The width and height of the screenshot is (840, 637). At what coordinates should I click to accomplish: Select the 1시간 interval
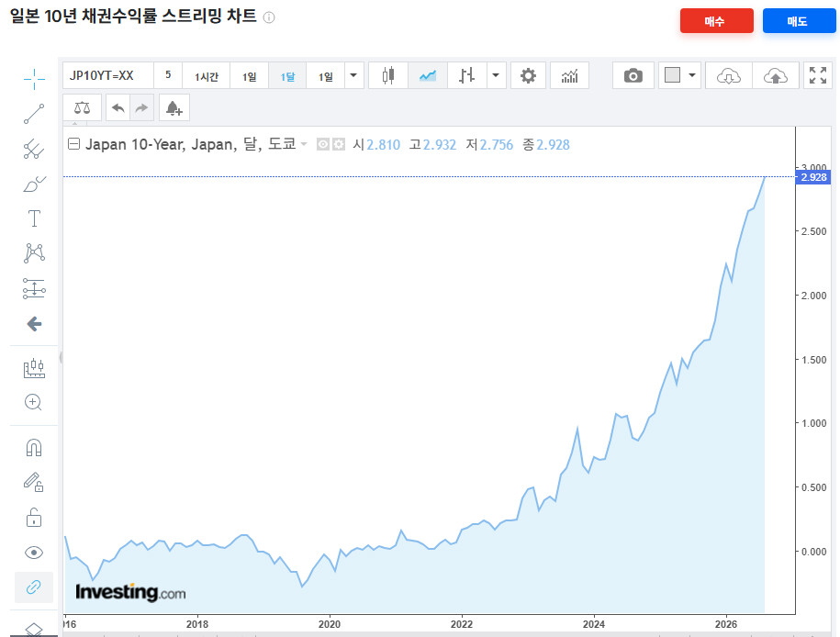click(207, 75)
